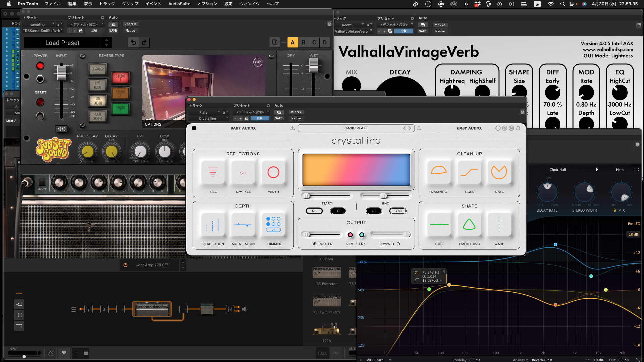The height and width of the screenshot is (362, 644).
Task: Toggle the Crystalline MS start mode button
Action: tap(314, 211)
